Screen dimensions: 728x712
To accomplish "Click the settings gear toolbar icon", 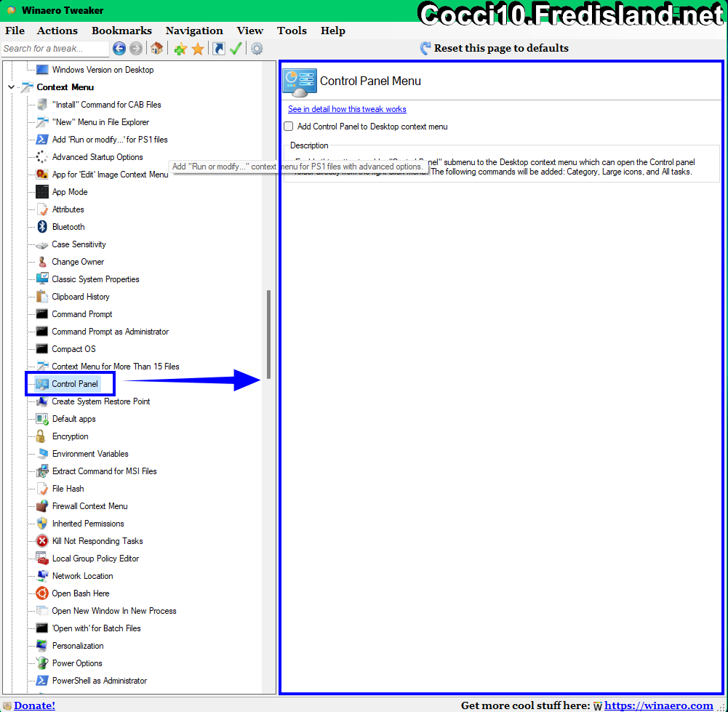I will [x=257, y=48].
